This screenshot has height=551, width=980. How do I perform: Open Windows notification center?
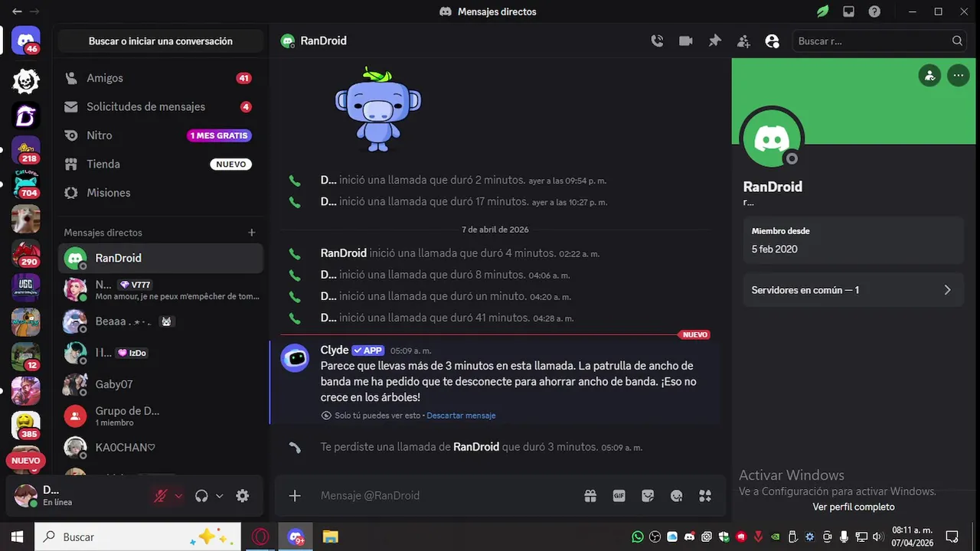(x=952, y=537)
